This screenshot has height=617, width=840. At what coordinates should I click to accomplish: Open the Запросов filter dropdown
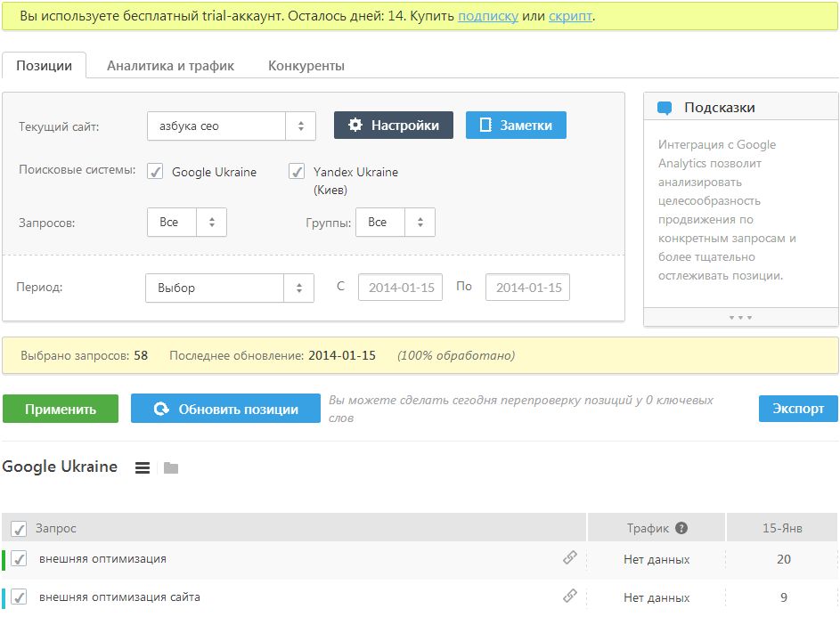[x=187, y=222]
